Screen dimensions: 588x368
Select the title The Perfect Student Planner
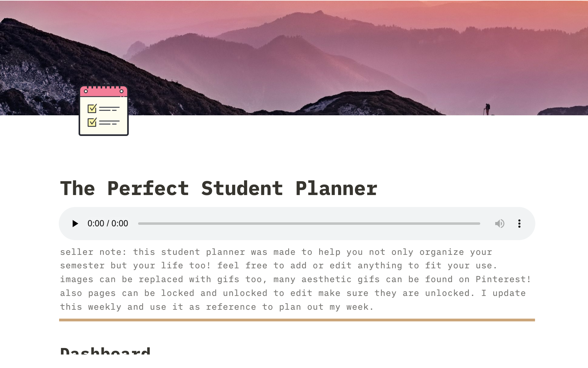(218, 188)
